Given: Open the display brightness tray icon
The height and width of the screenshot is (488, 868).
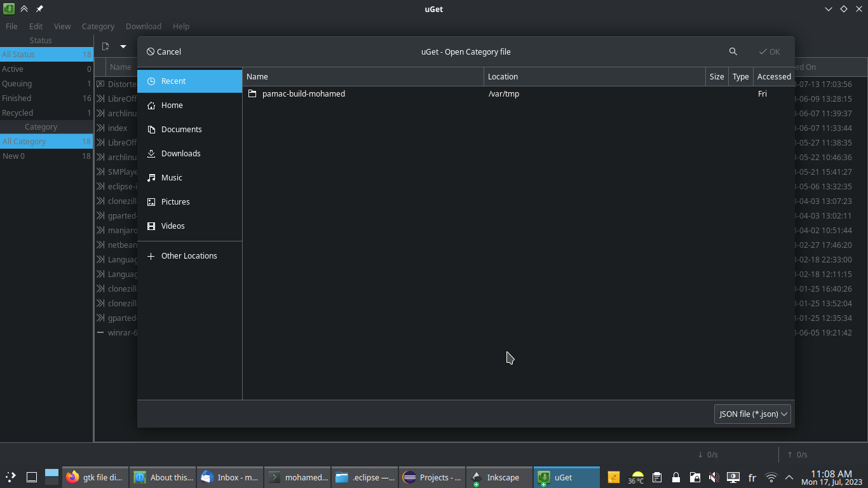Looking at the screenshot, I should [733, 477].
